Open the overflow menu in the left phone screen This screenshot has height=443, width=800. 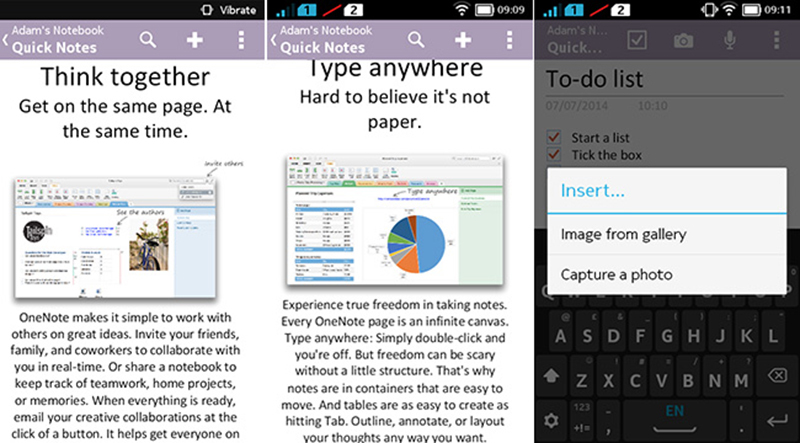[241, 40]
